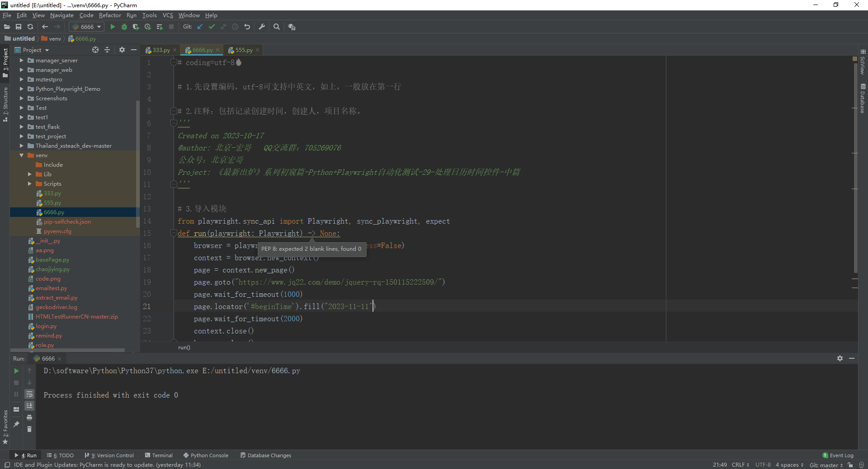
Task: Update project using the blue Git arrow
Action: pos(200,27)
